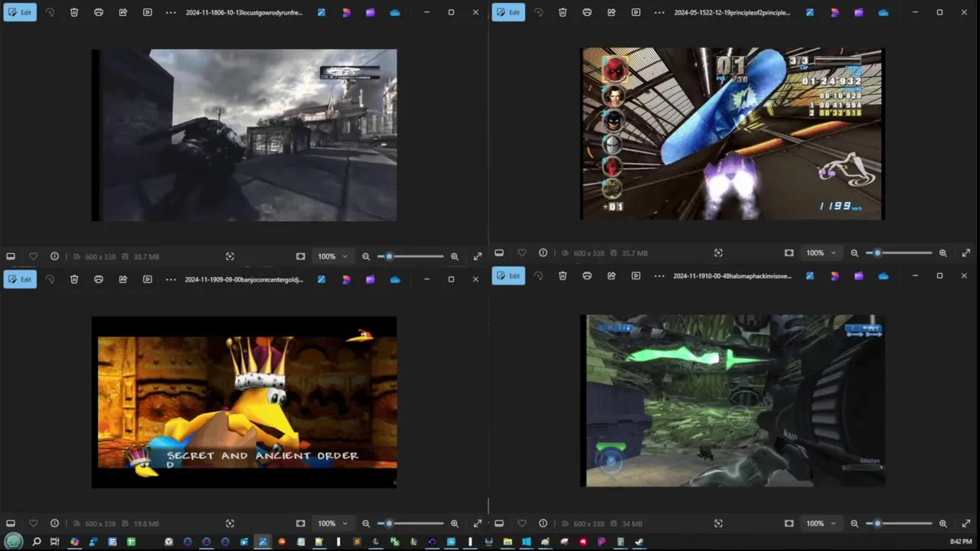Viewport: 980px width, 551px height.
Task: Favorite the image in the banjo window
Action: pyautogui.click(x=33, y=523)
